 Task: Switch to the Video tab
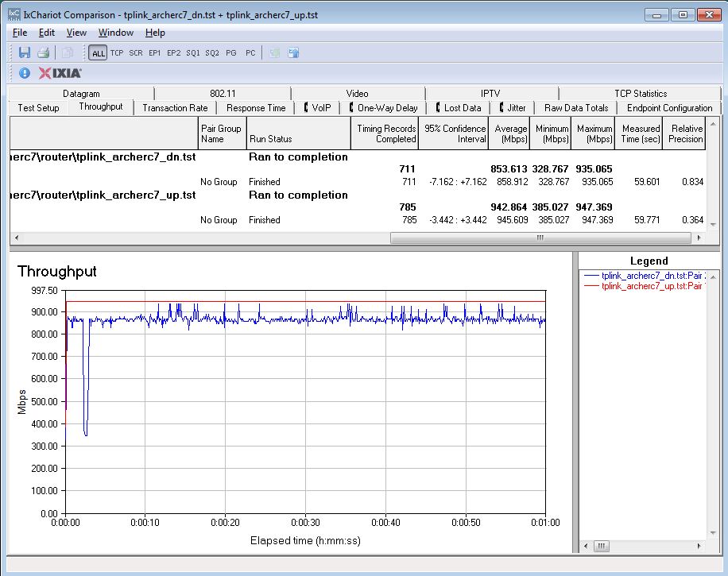tap(357, 93)
